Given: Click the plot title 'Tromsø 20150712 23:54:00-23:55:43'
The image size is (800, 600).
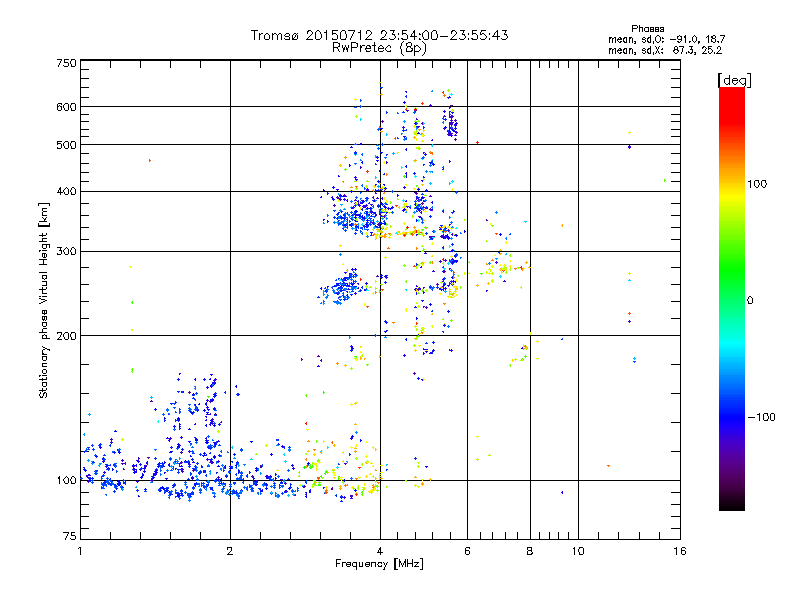Looking at the screenshot, I should pyautogui.click(x=380, y=35).
